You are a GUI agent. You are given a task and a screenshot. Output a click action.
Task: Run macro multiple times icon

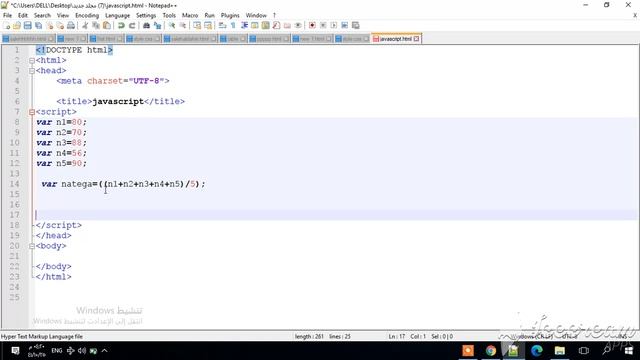click(x=344, y=25)
